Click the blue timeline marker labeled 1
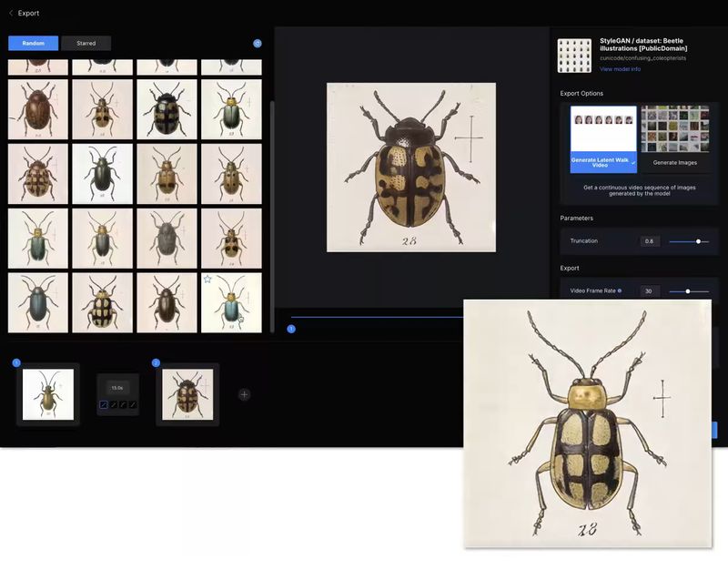The width and height of the screenshot is (728, 570). tap(291, 329)
